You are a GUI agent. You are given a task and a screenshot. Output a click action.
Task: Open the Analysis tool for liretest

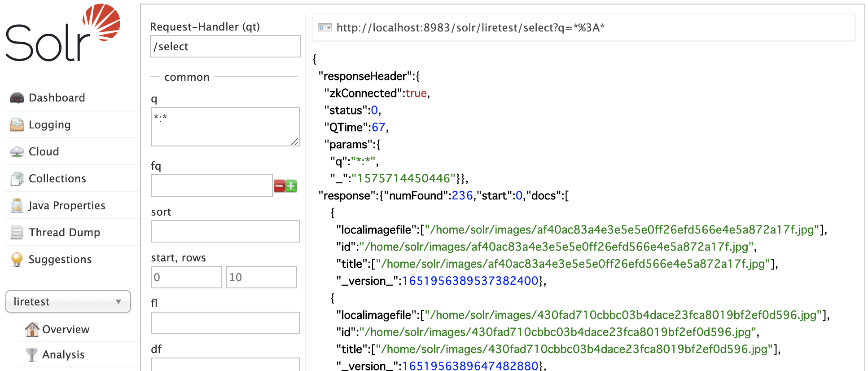coord(63,354)
